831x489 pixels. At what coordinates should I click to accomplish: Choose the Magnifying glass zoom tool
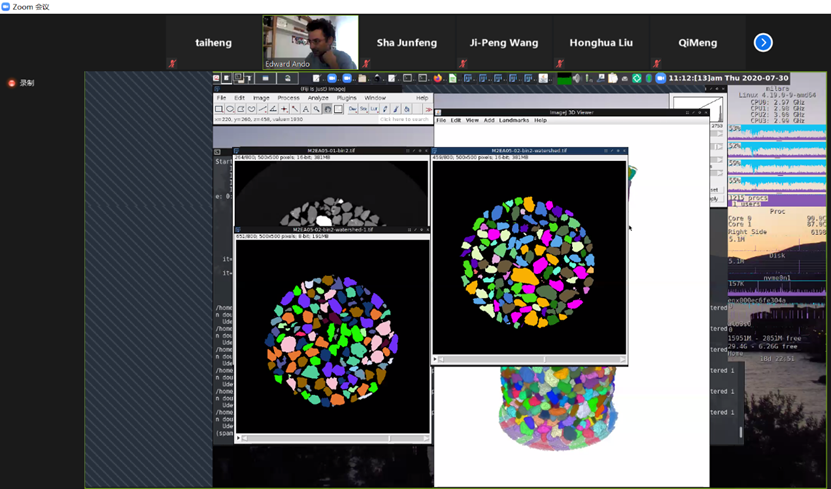pos(316,109)
